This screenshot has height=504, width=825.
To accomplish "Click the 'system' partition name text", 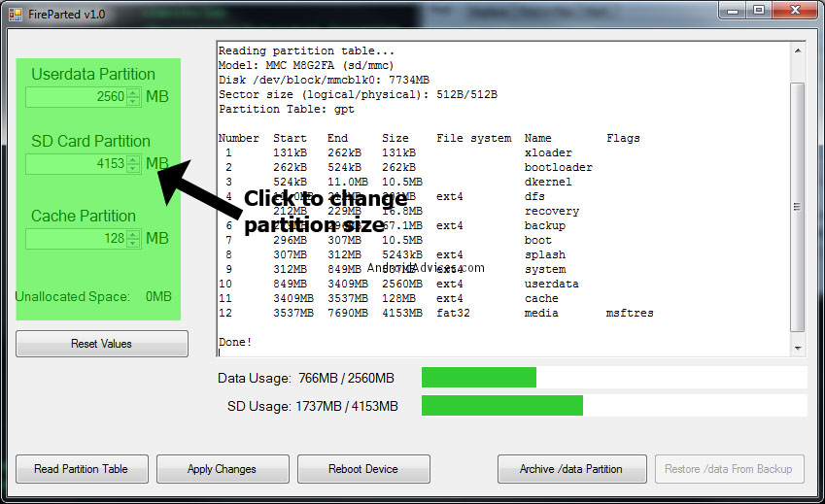I will coord(545,270).
